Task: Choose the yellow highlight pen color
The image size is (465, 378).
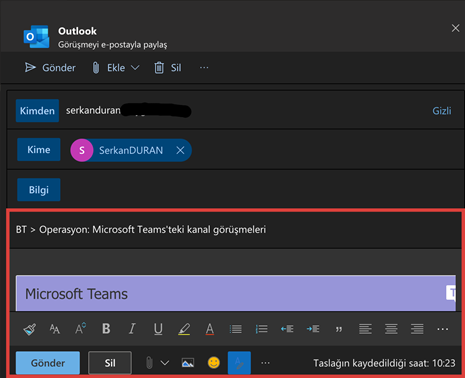Action: click(184, 329)
